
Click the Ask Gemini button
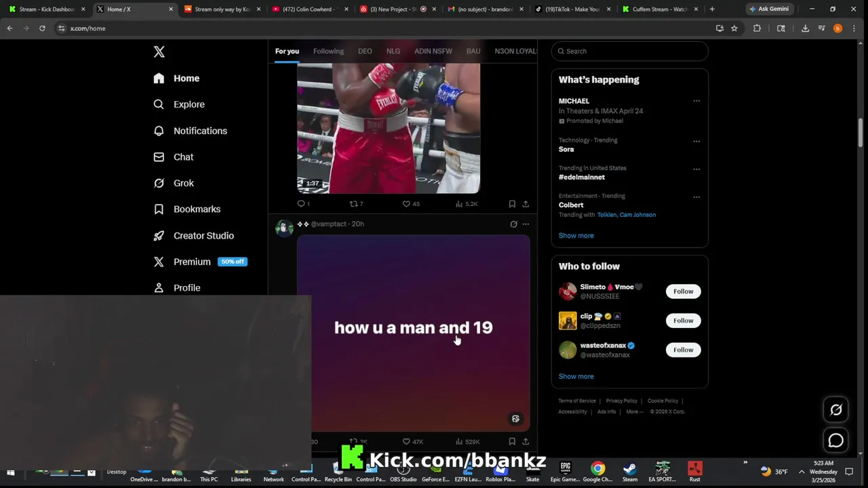[770, 9]
